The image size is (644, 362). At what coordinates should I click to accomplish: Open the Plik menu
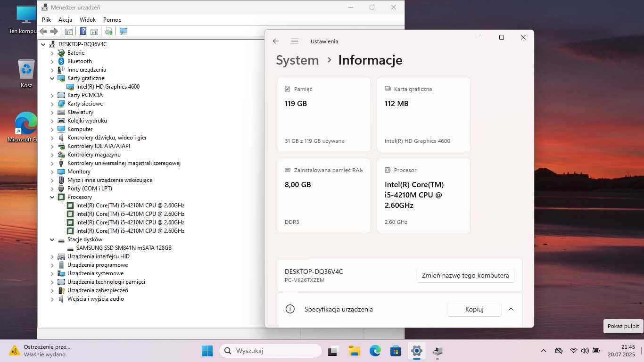pos(46,20)
